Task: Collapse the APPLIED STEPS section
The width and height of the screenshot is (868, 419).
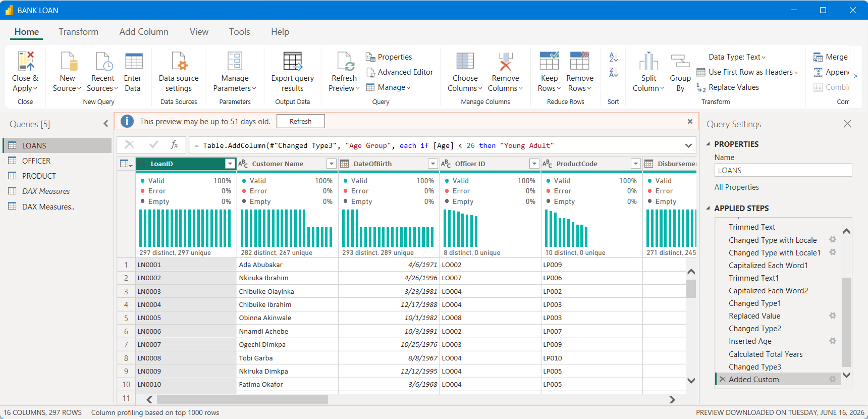Action: tap(708, 208)
